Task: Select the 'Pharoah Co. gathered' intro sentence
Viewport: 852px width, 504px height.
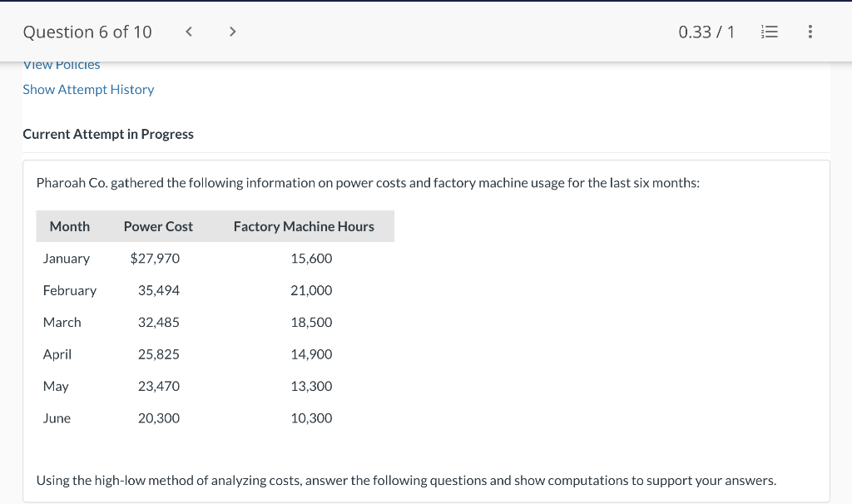Action: 368,183
